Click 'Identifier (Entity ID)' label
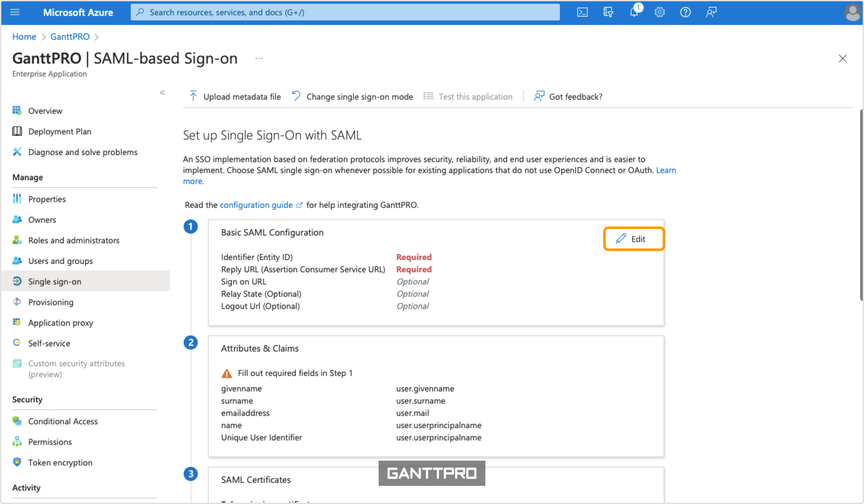 257,257
